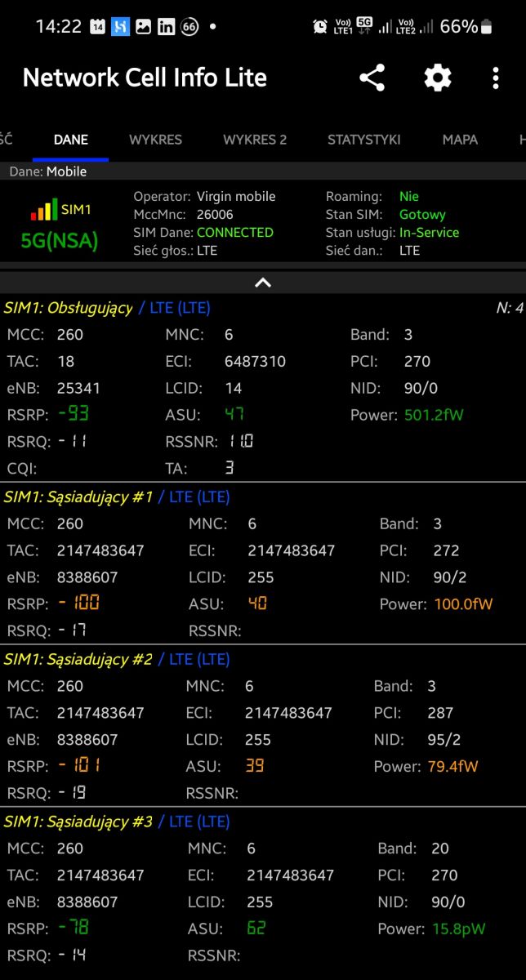Viewport: 526px width, 980px height.
Task: Tap the calendar notification icon in the status bar
Action: [97, 27]
